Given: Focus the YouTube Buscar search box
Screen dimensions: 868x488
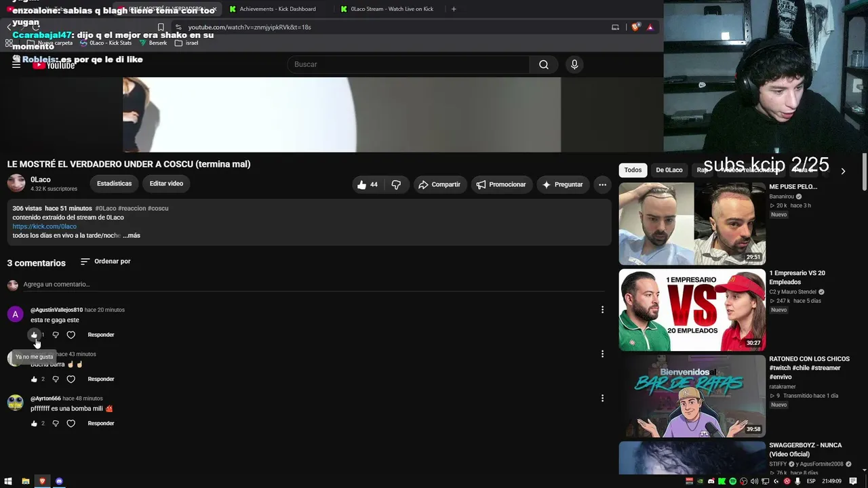Looking at the screenshot, I should tap(408, 64).
